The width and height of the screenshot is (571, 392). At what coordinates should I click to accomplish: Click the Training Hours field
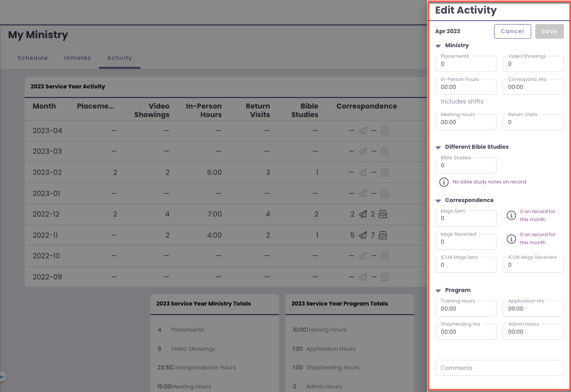pyautogui.click(x=466, y=309)
